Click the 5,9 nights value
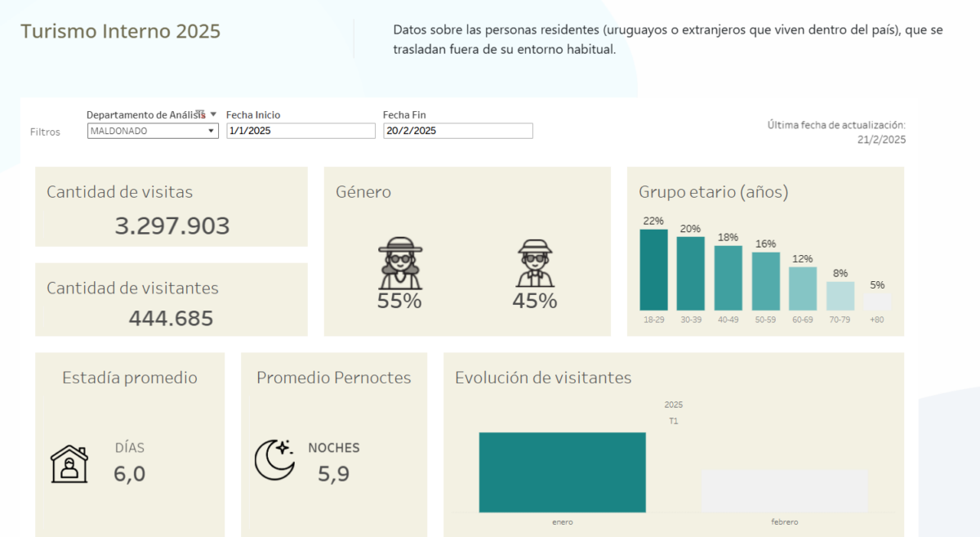 pos(334,473)
